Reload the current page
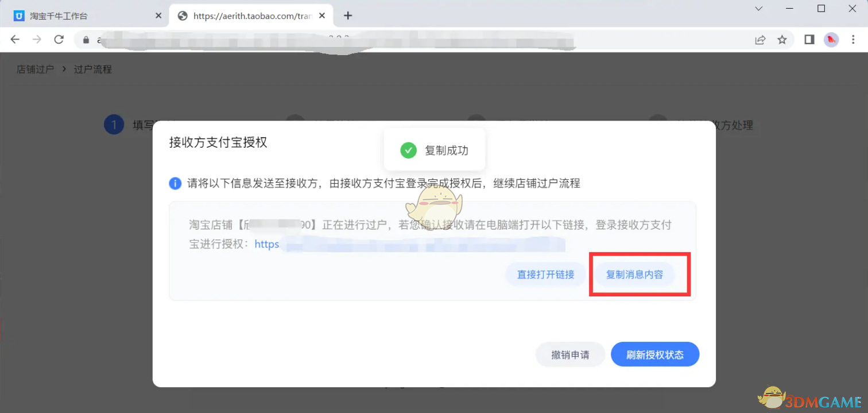This screenshot has width=868, height=413. click(59, 40)
